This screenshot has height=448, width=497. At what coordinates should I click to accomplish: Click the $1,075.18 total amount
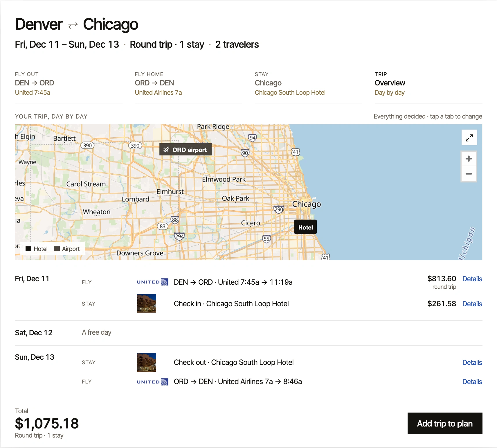(x=47, y=423)
